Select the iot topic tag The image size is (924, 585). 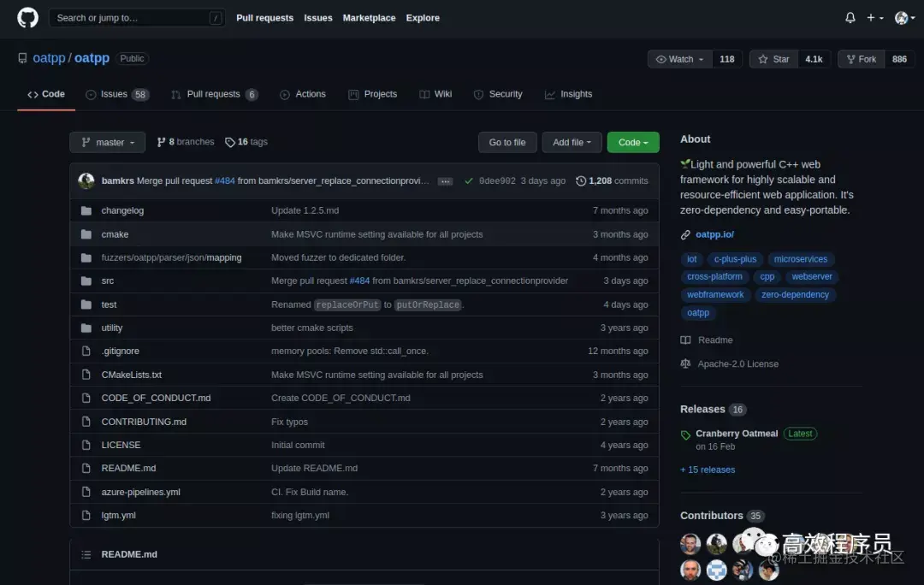click(x=692, y=259)
